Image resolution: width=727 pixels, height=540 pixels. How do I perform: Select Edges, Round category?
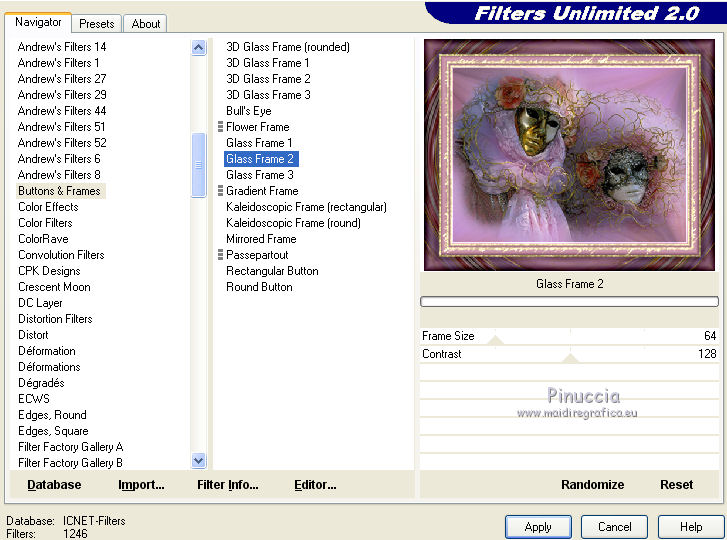pos(52,414)
